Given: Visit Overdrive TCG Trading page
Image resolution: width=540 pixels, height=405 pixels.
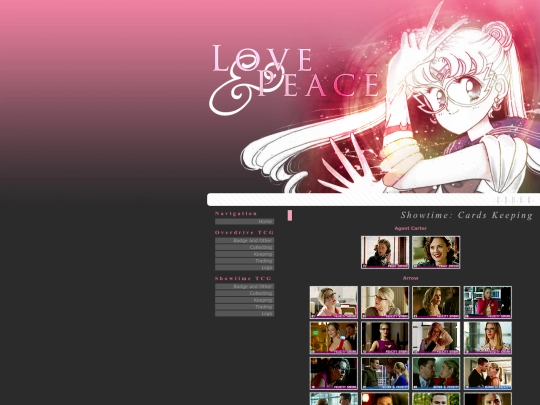Looking at the screenshot, I should pos(245,261).
